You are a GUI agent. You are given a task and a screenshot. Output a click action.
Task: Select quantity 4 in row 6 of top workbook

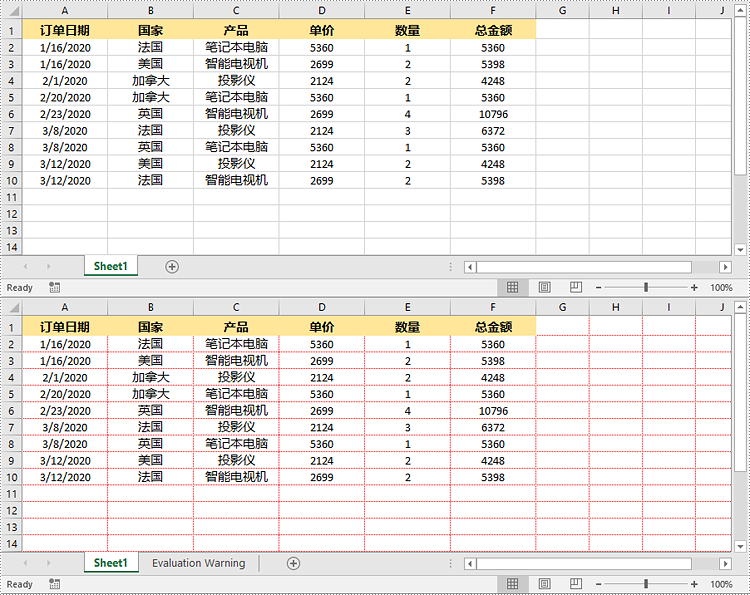pyautogui.click(x=408, y=114)
